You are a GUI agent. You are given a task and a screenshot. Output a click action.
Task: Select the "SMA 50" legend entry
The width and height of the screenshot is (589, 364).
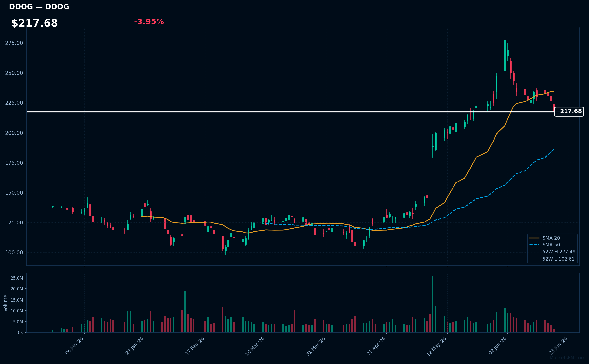544,245
